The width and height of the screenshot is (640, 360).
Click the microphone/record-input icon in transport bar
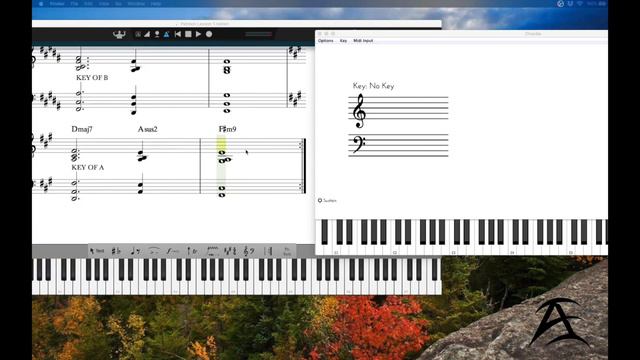(x=157, y=35)
